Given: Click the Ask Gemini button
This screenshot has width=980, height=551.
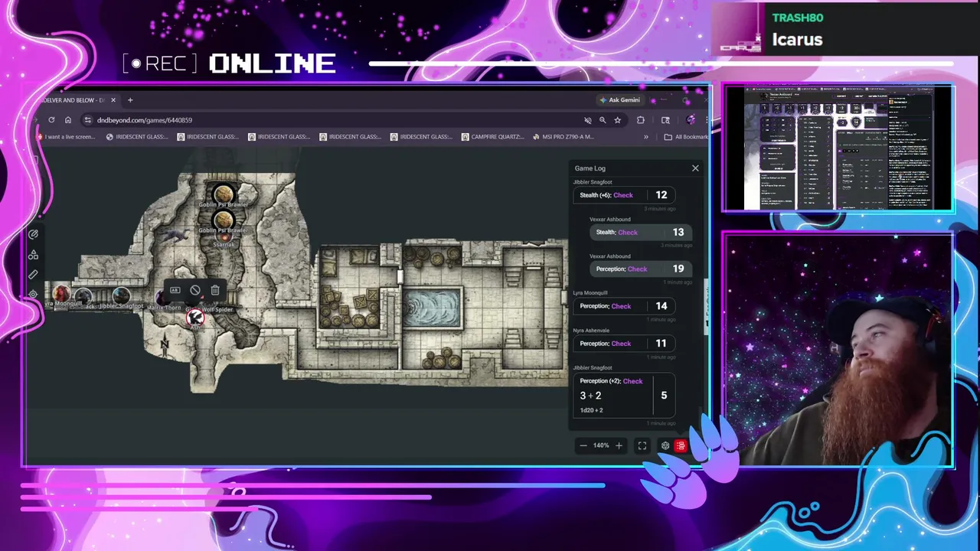Looking at the screenshot, I should coord(620,100).
